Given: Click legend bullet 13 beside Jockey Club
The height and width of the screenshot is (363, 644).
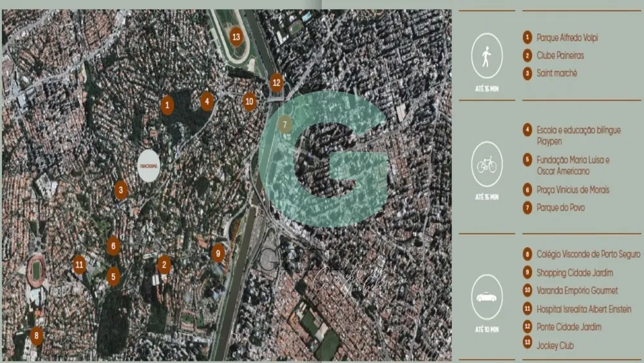Looking at the screenshot, I should pos(527,342).
